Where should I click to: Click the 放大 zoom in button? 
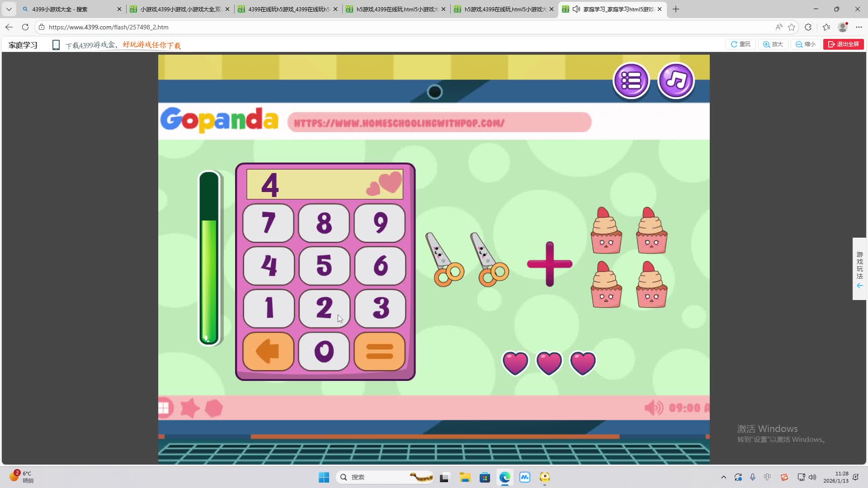tap(773, 44)
